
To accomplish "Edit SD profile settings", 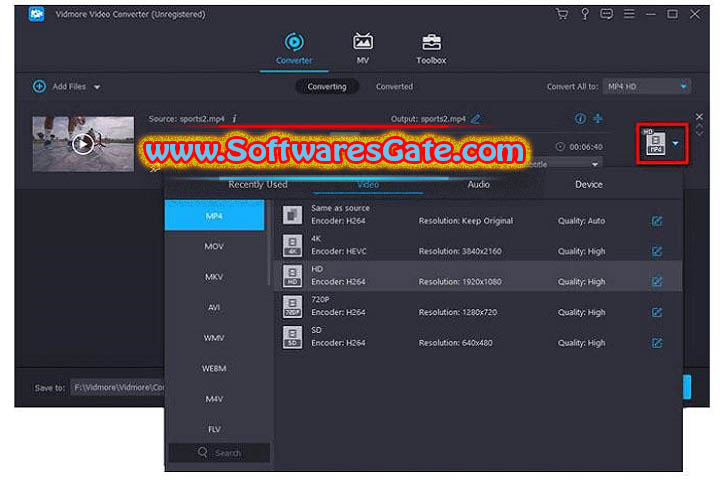I will pos(657,343).
